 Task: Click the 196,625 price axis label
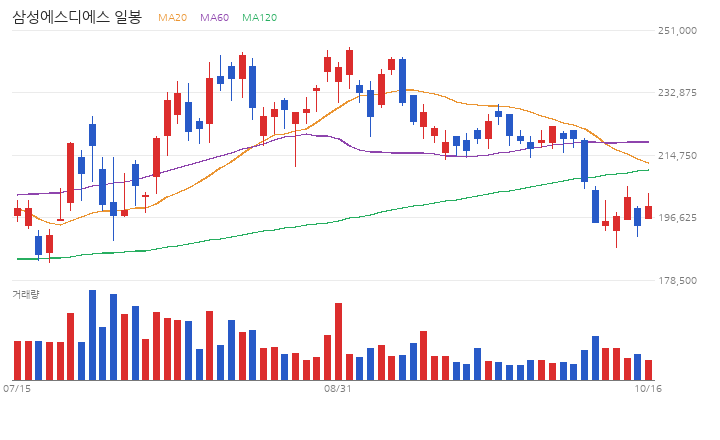(677, 217)
